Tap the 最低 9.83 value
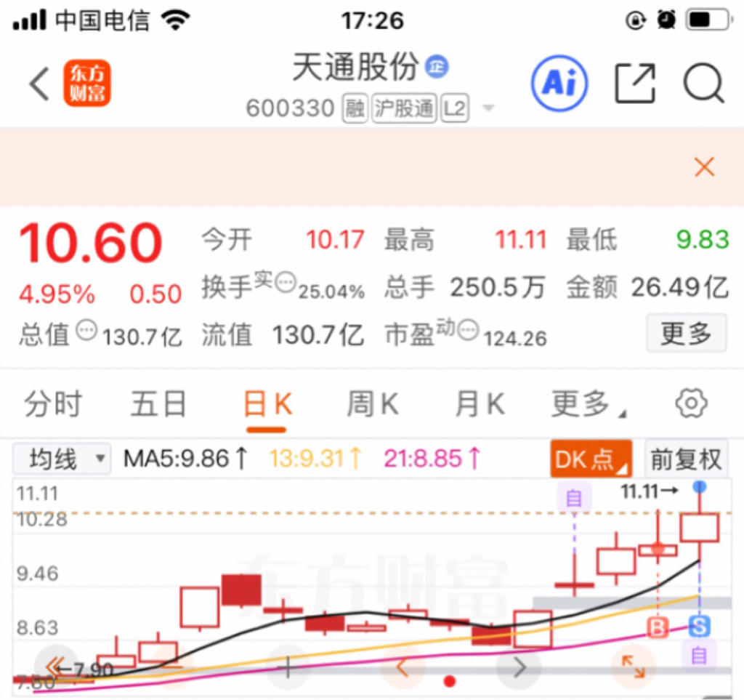This screenshot has height=700, width=744. [x=703, y=239]
